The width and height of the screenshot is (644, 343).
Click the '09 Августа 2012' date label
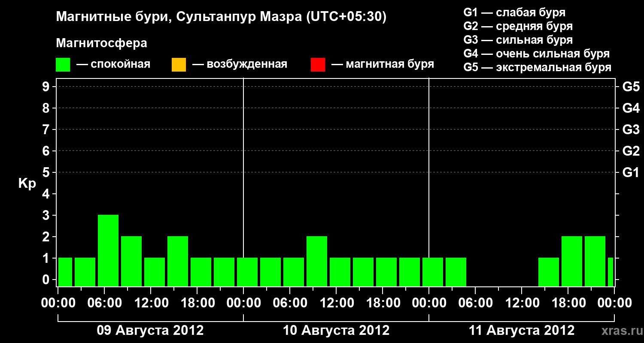click(x=150, y=331)
